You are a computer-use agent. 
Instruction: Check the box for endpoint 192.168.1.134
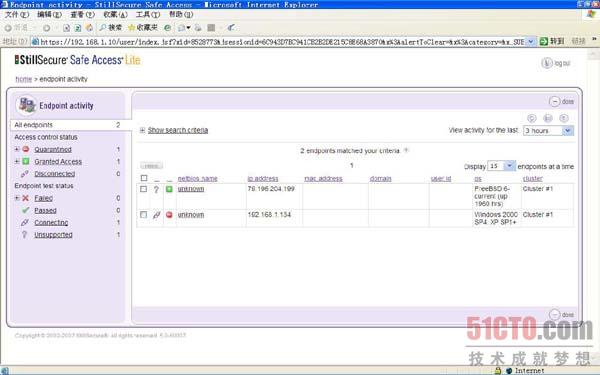(x=143, y=215)
